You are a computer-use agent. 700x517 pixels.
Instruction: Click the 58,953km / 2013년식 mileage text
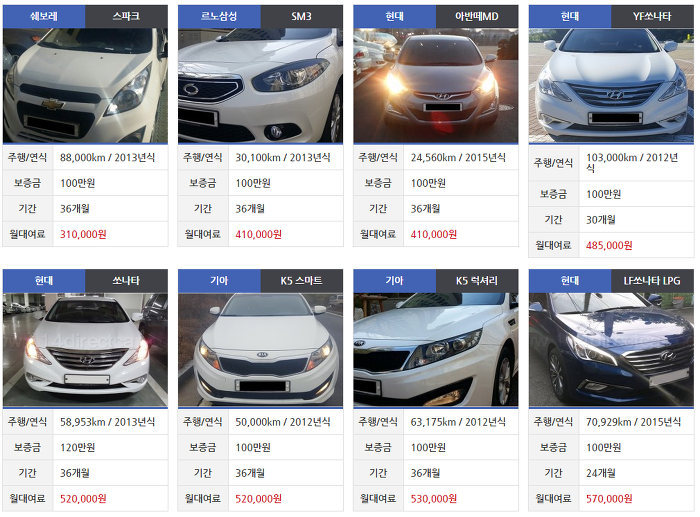[108, 422]
